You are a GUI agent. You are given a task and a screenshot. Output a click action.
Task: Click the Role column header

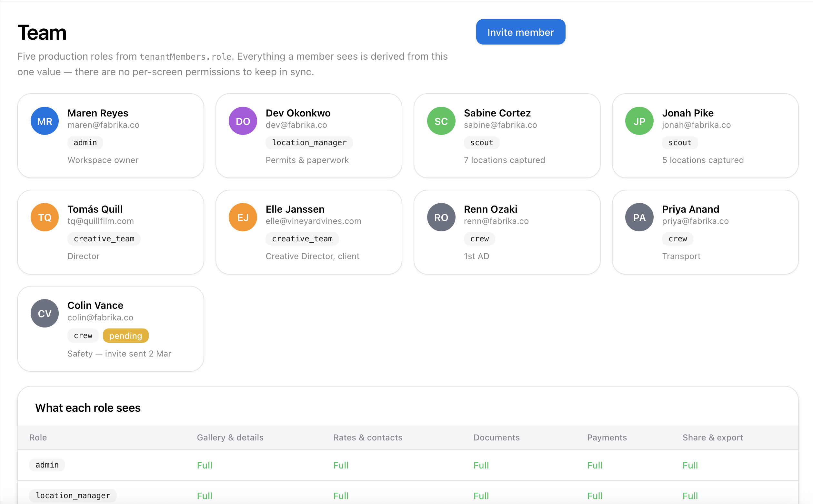click(38, 437)
